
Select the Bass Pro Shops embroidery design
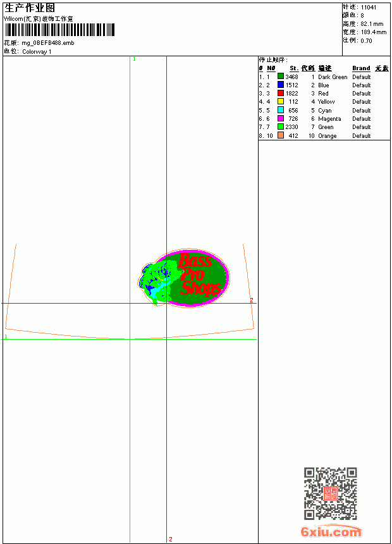pos(184,278)
